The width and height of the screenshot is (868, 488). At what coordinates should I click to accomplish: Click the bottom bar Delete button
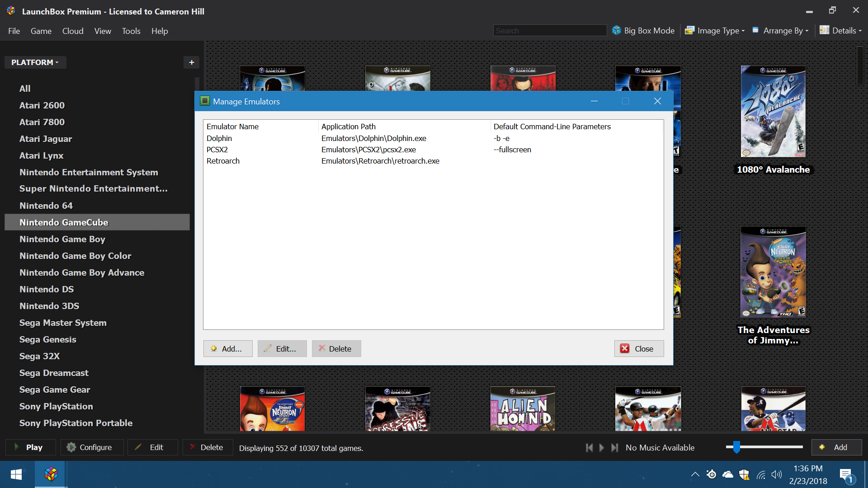[x=208, y=447]
